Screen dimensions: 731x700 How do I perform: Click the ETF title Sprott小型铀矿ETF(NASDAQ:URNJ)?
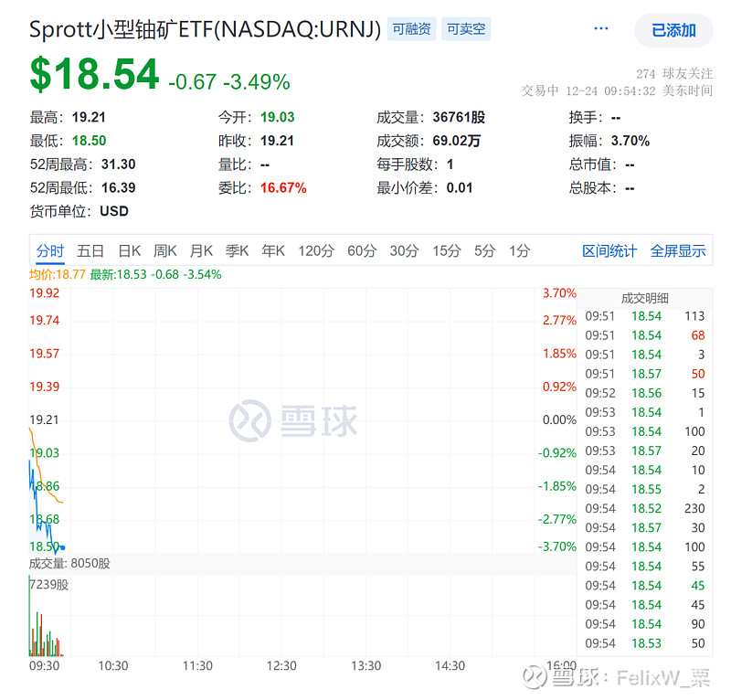[205, 29]
